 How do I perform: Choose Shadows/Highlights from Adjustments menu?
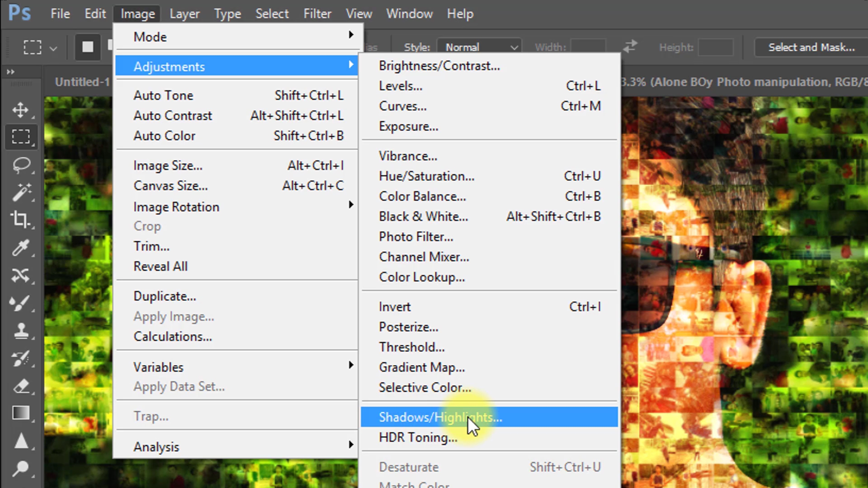[x=440, y=417]
